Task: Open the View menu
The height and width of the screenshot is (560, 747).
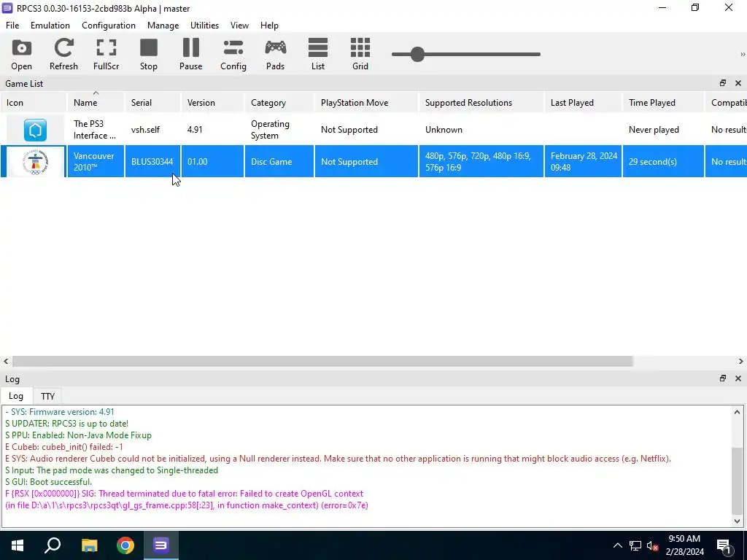Action: click(239, 26)
